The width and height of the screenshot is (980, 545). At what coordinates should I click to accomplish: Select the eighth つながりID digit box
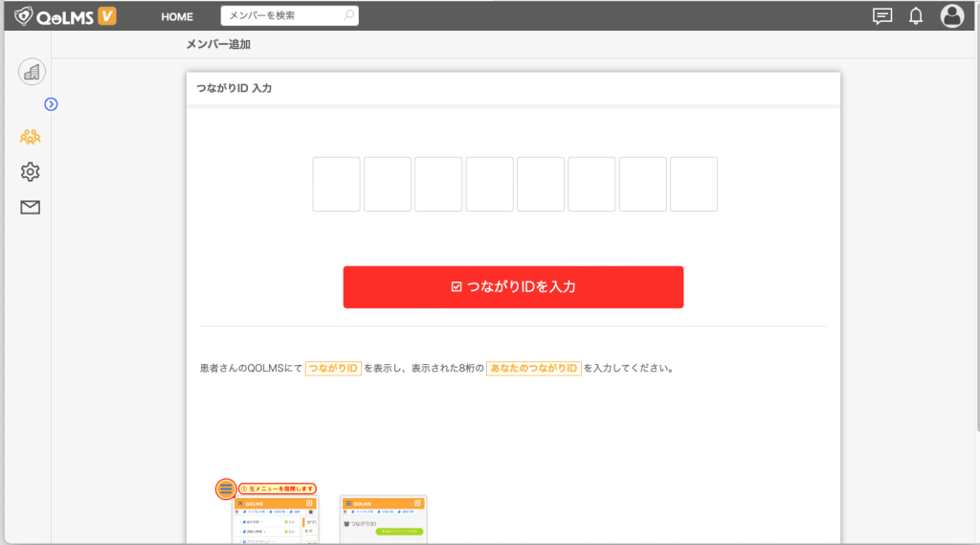(x=694, y=185)
